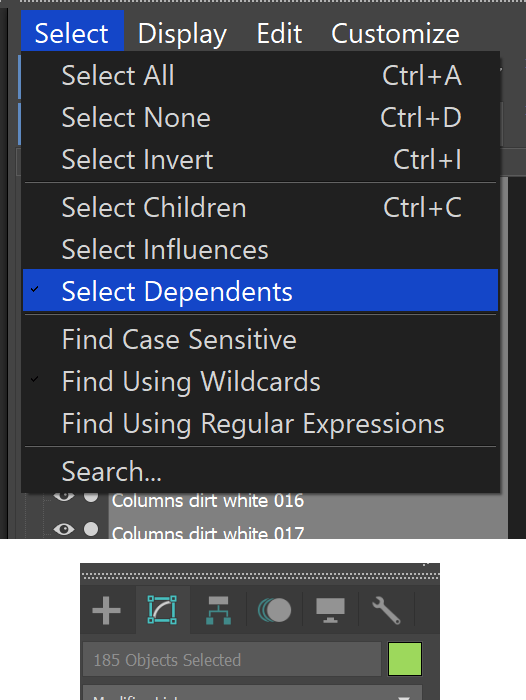Click the green object color swatch
This screenshot has width=526, height=700.
[405, 659]
